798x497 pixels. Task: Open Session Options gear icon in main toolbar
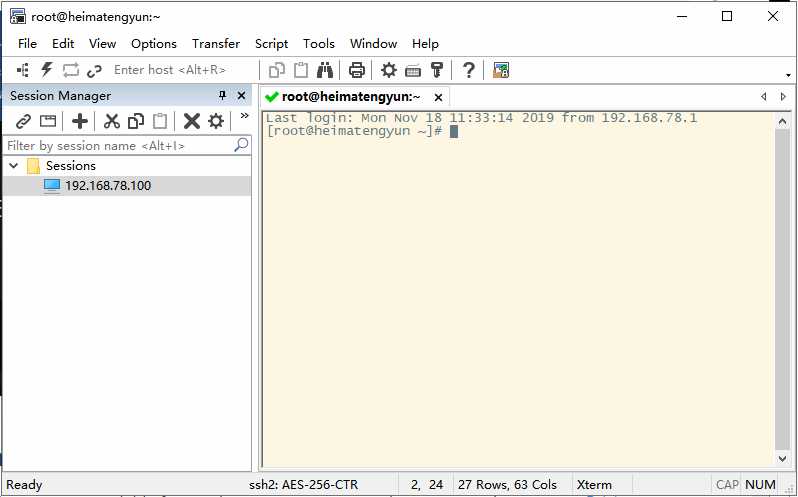[389, 70]
